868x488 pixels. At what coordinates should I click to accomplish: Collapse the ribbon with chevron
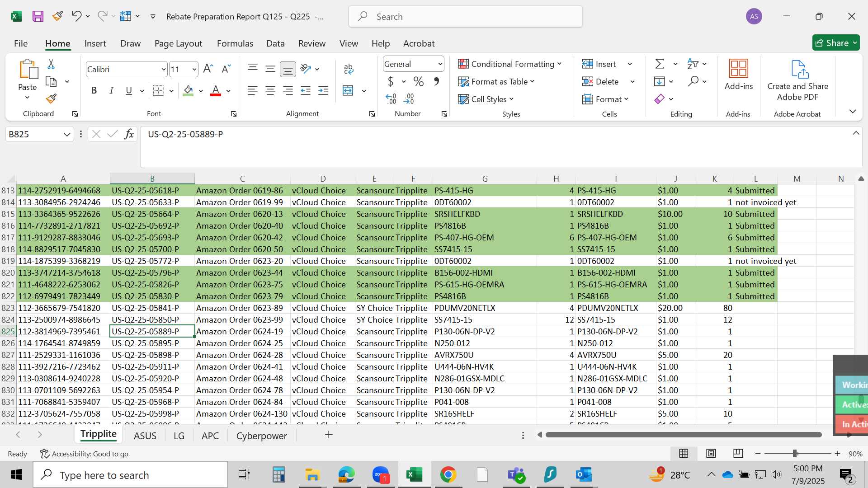coord(853,111)
